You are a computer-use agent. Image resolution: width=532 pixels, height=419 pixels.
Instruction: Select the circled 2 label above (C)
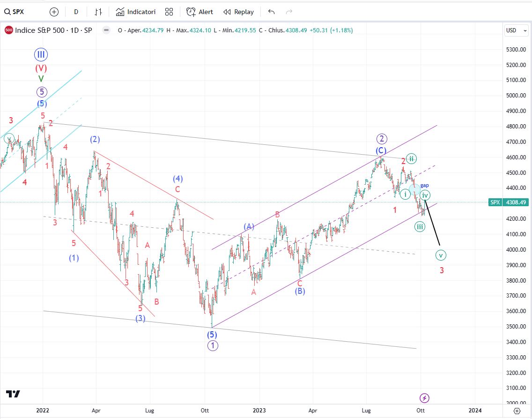click(382, 139)
